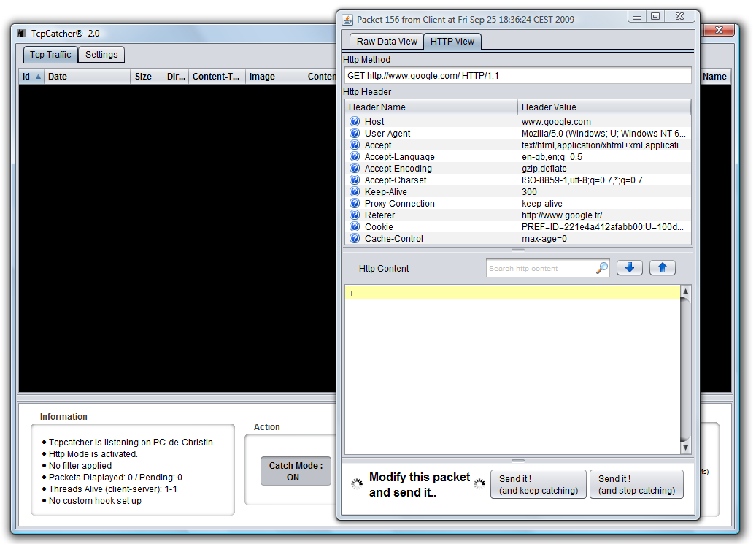Select keep-alive Proxy-Connection value
The image size is (756, 544).
click(604, 204)
